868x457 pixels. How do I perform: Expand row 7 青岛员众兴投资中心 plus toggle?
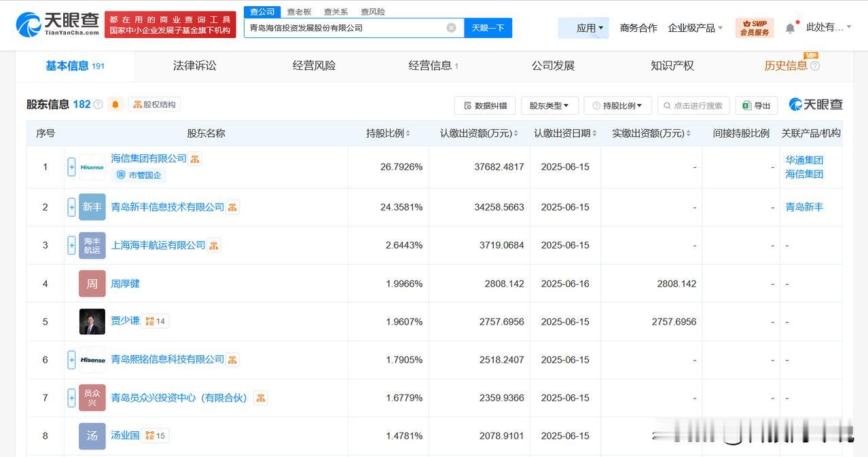coord(71,398)
